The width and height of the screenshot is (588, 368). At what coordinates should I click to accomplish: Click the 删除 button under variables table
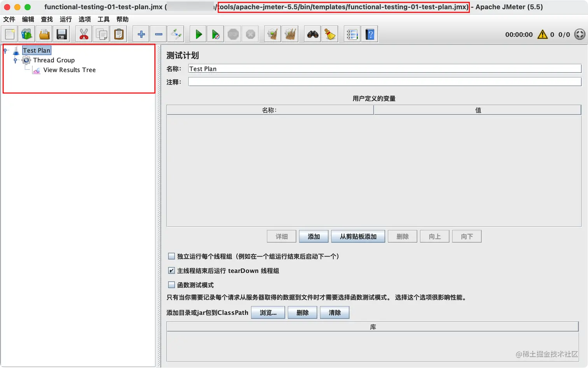click(402, 236)
